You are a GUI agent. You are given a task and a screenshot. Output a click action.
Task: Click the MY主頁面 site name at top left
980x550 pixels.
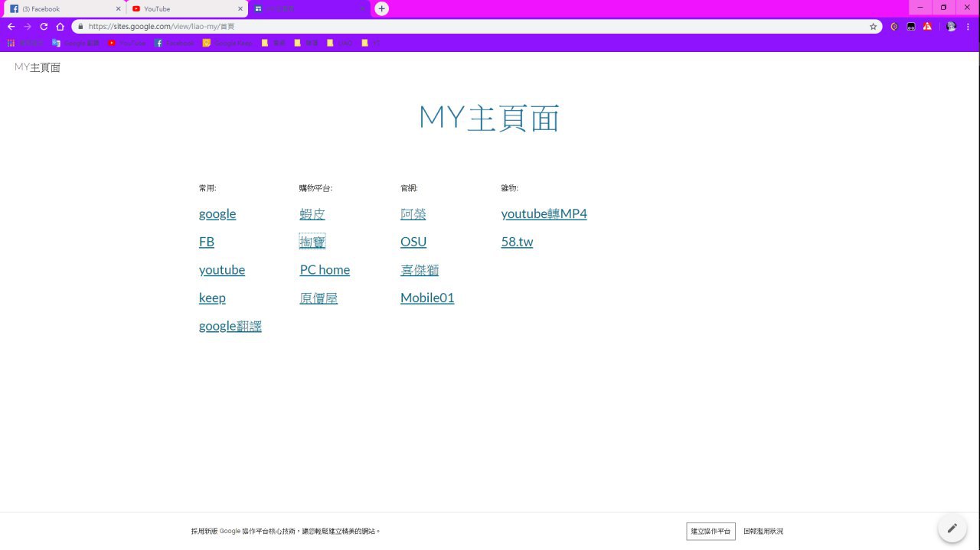(38, 67)
